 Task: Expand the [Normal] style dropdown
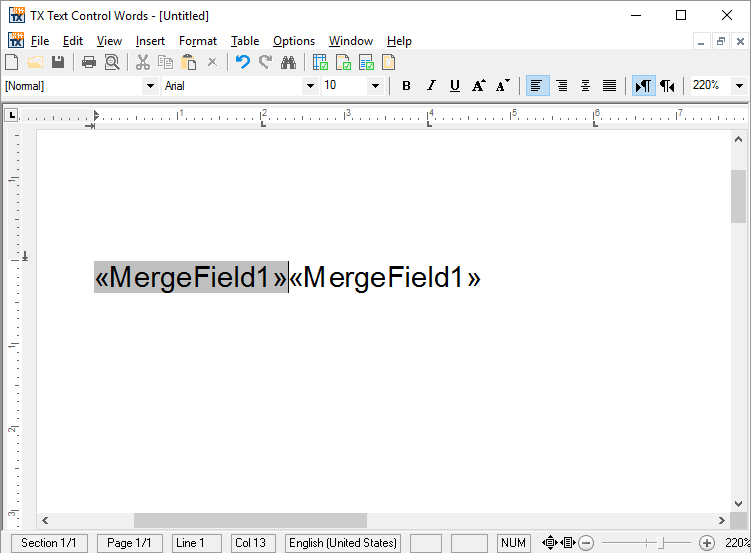pyautogui.click(x=150, y=86)
